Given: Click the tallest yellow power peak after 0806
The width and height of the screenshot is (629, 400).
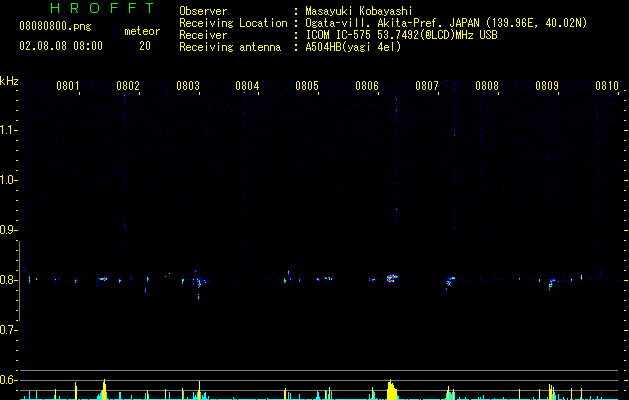Looking at the screenshot, I should (x=390, y=390).
